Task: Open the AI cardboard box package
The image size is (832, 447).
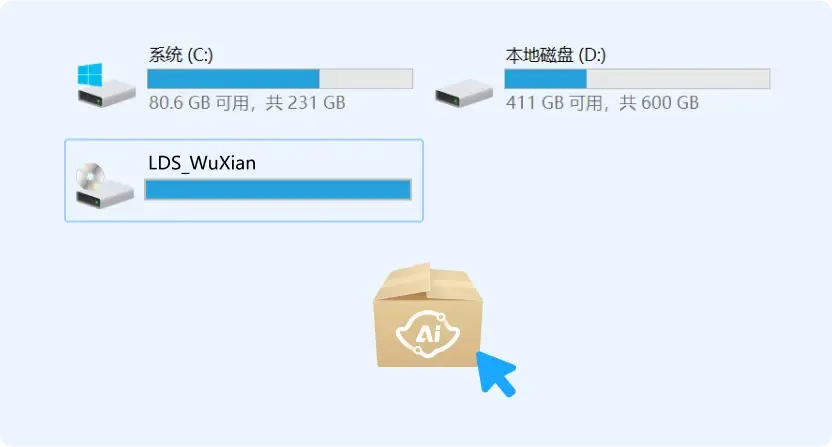Action: tap(428, 315)
